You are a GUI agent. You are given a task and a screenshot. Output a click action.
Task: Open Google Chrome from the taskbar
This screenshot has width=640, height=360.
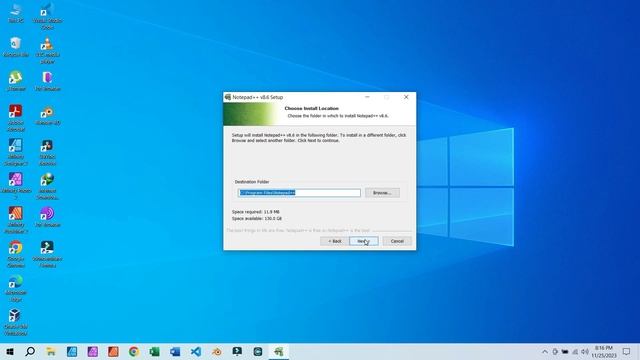[134, 351]
